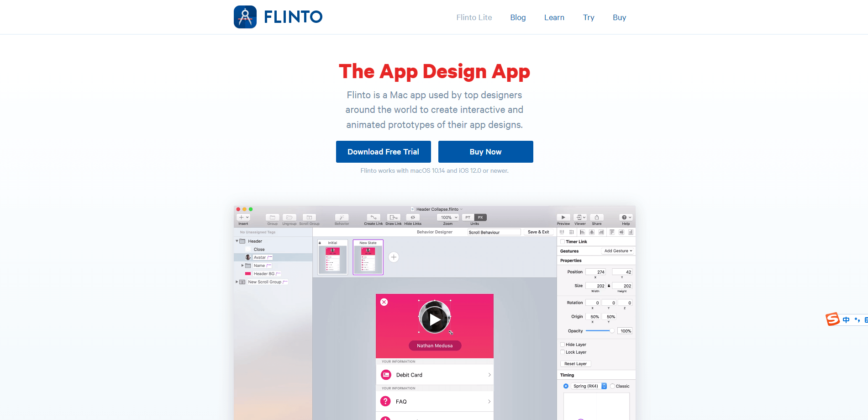868x420 pixels.
Task: Click the align top edges icon
Action: click(612, 232)
